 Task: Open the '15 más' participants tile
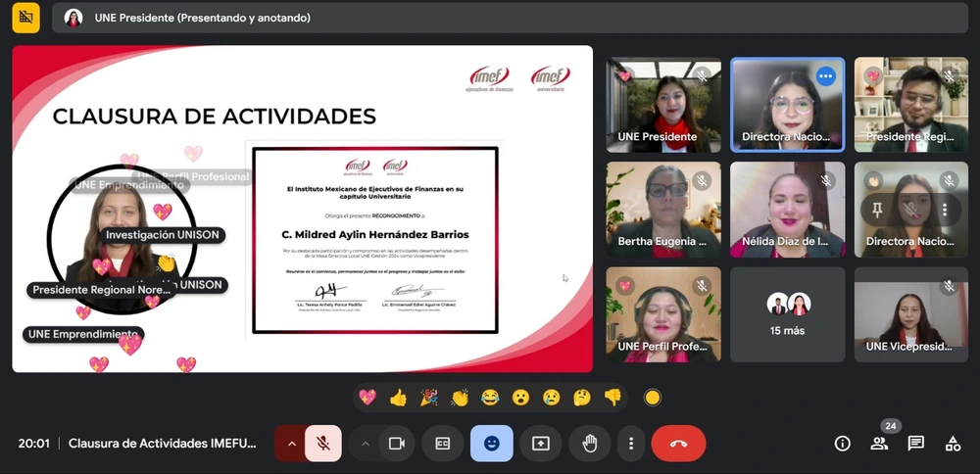tap(787, 314)
